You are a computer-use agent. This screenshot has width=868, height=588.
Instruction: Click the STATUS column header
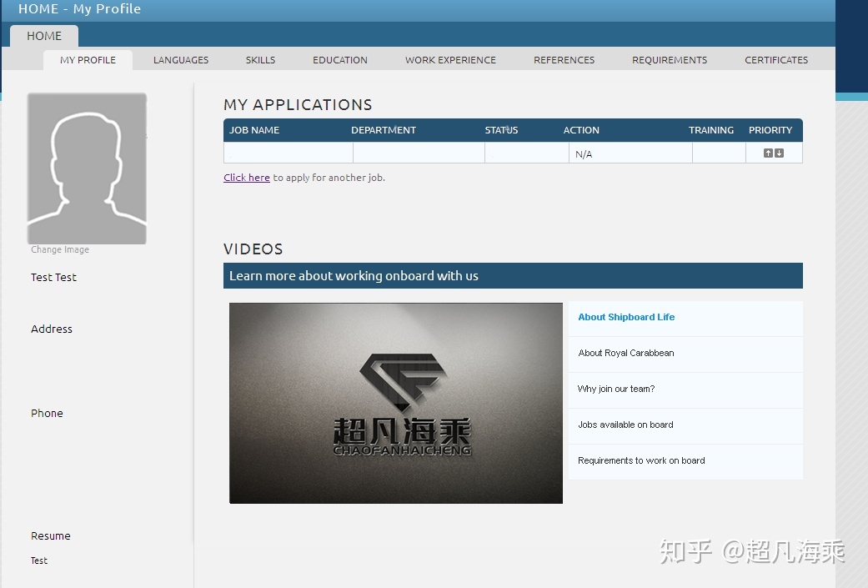(x=501, y=130)
